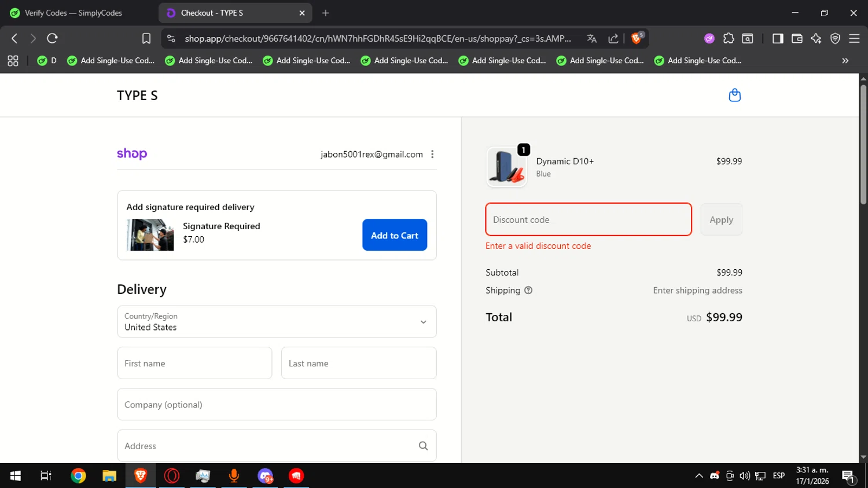
Task: Go back to the previous page
Action: coord(14,38)
